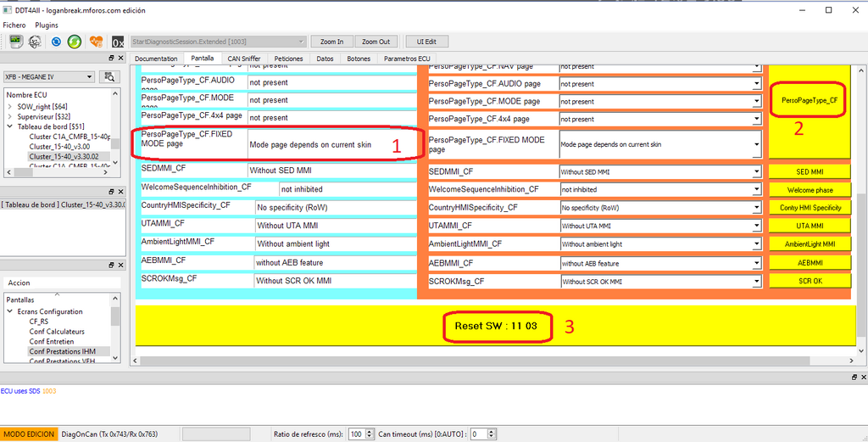Click the MODO EDICION status button
Viewport: 868px width, 442px height.
click(29, 434)
